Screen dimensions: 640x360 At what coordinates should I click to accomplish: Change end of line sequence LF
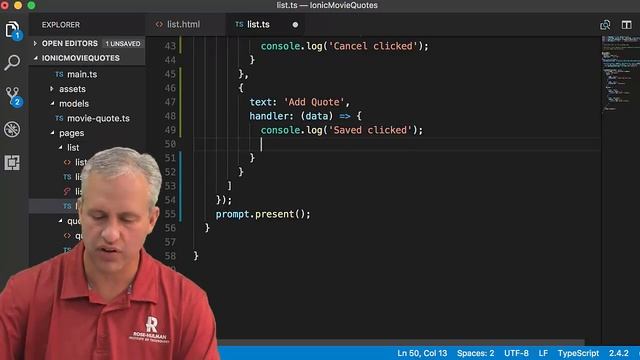coord(543,353)
